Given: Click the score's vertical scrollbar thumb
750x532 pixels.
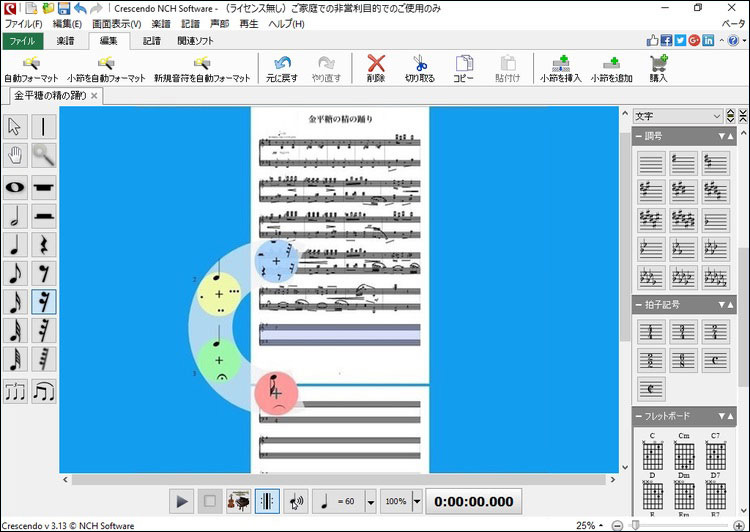Looking at the screenshot, I should coord(625,237).
